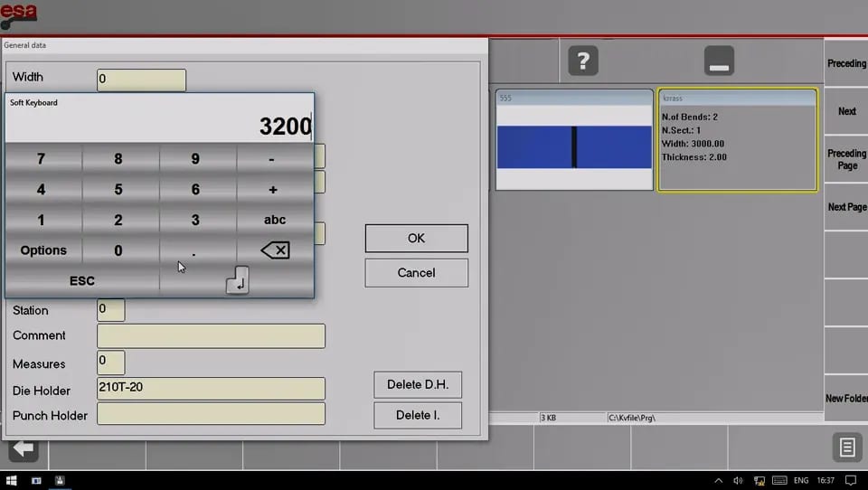Click the C:\Kvfile\Prg\ path text

(x=632, y=418)
